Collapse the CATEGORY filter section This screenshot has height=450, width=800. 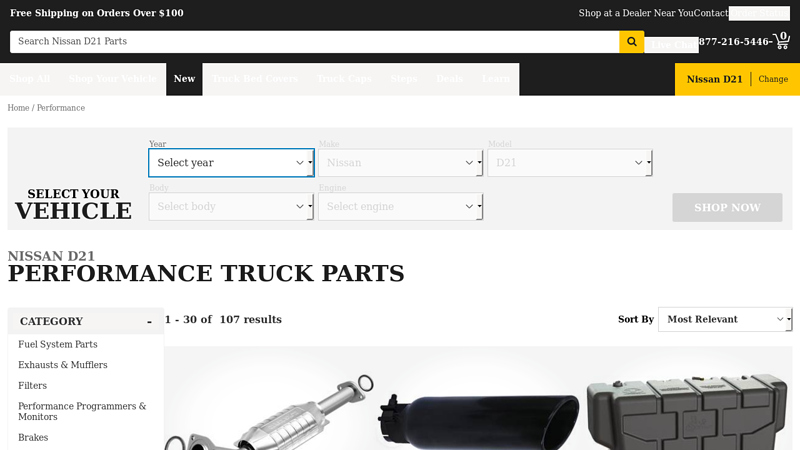[86, 321]
